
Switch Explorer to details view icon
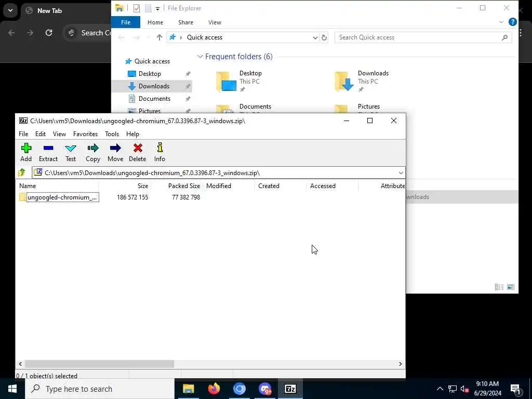click(x=499, y=287)
